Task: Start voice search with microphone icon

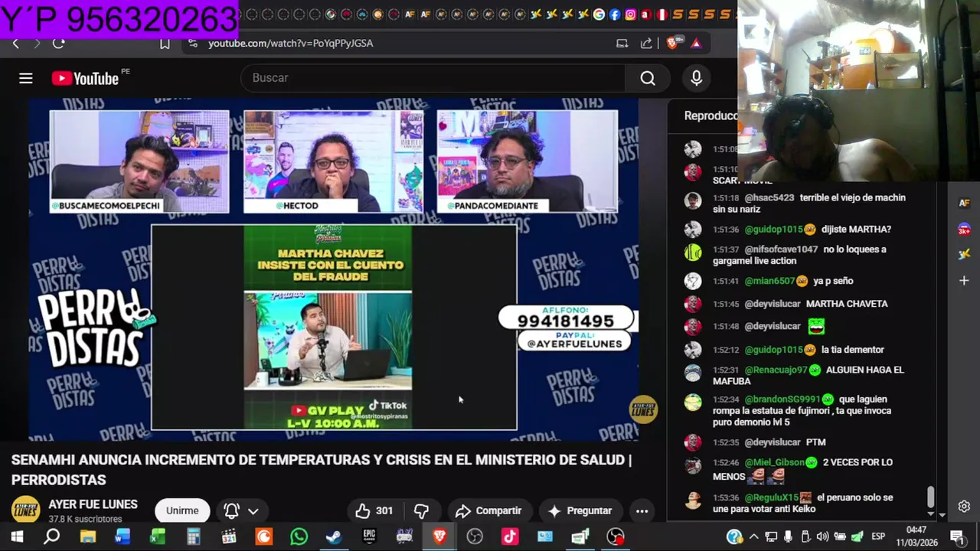Action: [696, 78]
